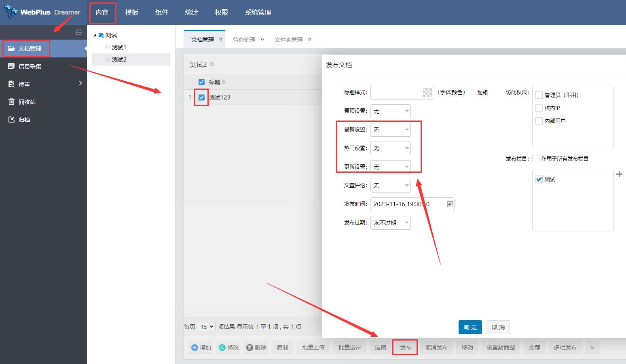Open 待审 in the sidebar
626x364 pixels.
[43, 84]
